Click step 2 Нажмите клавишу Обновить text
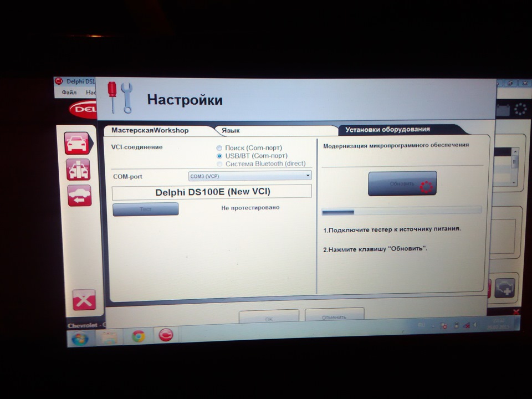532x399 pixels. coord(375,249)
